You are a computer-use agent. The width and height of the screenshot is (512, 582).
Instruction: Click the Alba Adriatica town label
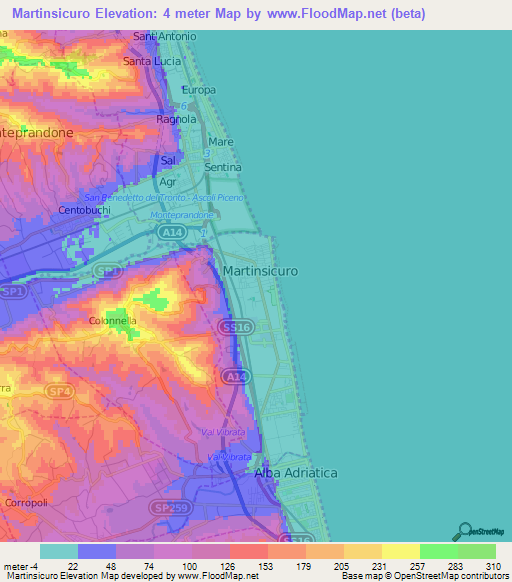point(296,473)
